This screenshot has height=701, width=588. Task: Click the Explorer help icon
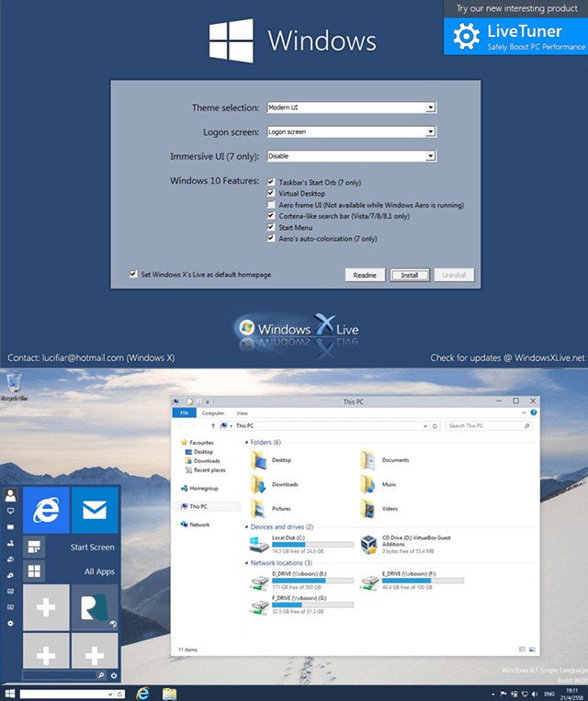pyautogui.click(x=534, y=413)
